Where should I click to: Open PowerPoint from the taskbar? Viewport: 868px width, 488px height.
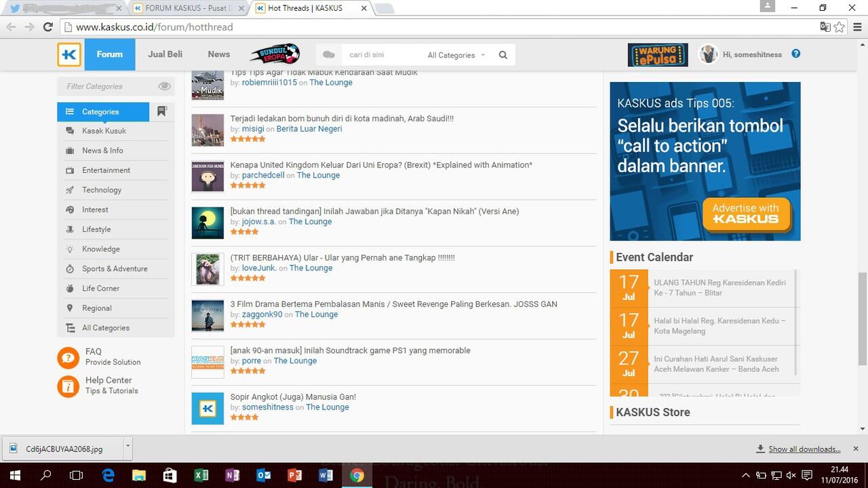pyautogui.click(x=294, y=475)
